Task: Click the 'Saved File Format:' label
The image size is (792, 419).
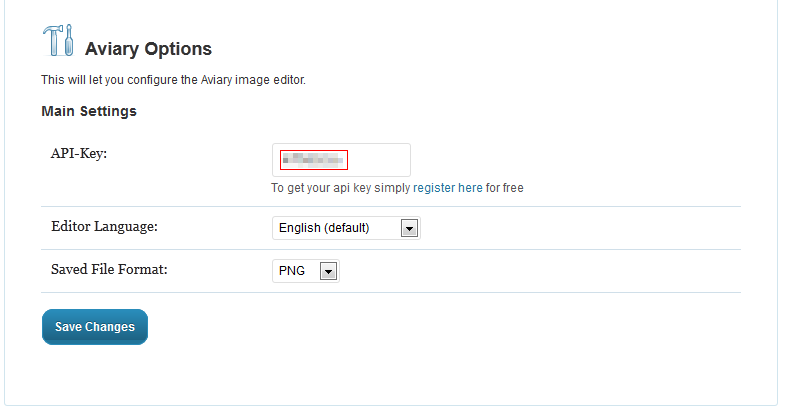Action: (109, 270)
